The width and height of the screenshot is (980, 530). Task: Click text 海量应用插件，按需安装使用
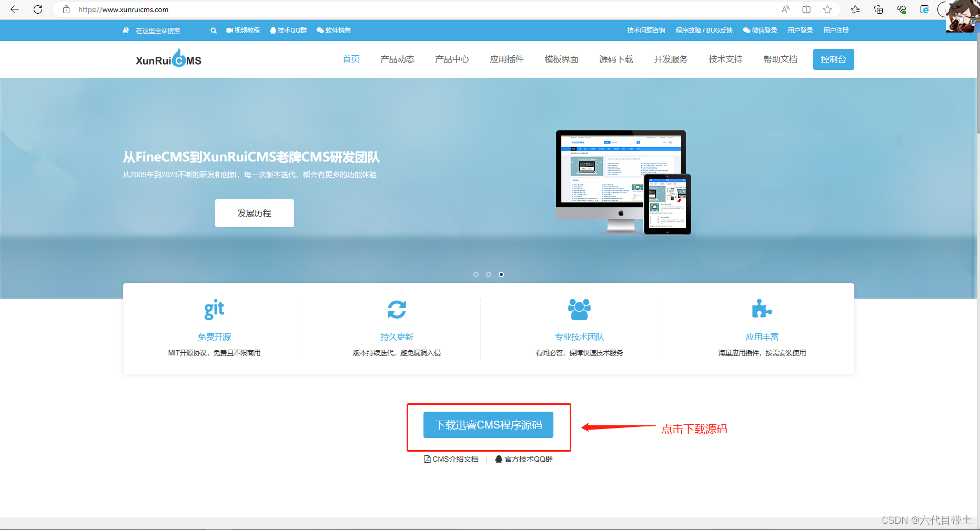[762, 353]
